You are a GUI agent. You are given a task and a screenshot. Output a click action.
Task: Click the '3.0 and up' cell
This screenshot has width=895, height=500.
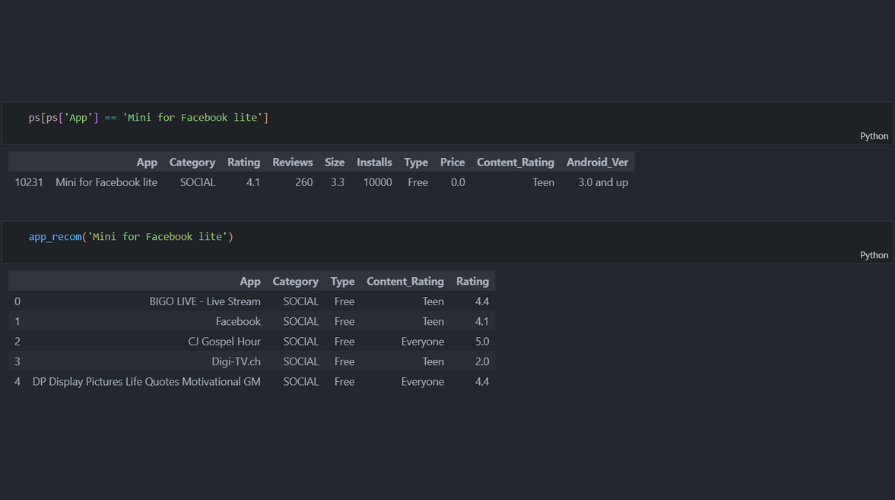(603, 182)
